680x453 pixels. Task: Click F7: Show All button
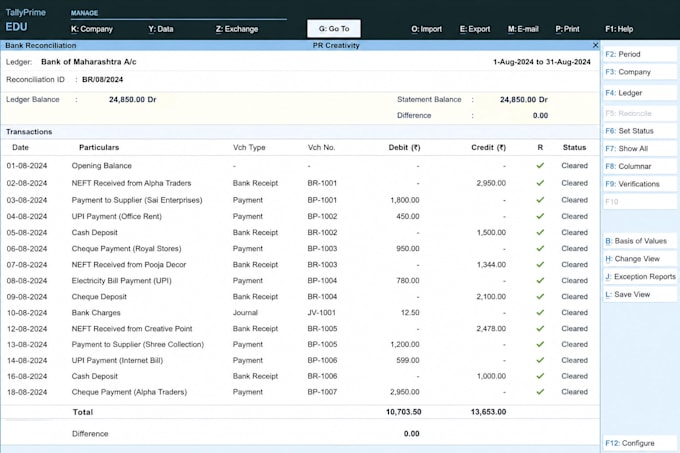tap(640, 149)
